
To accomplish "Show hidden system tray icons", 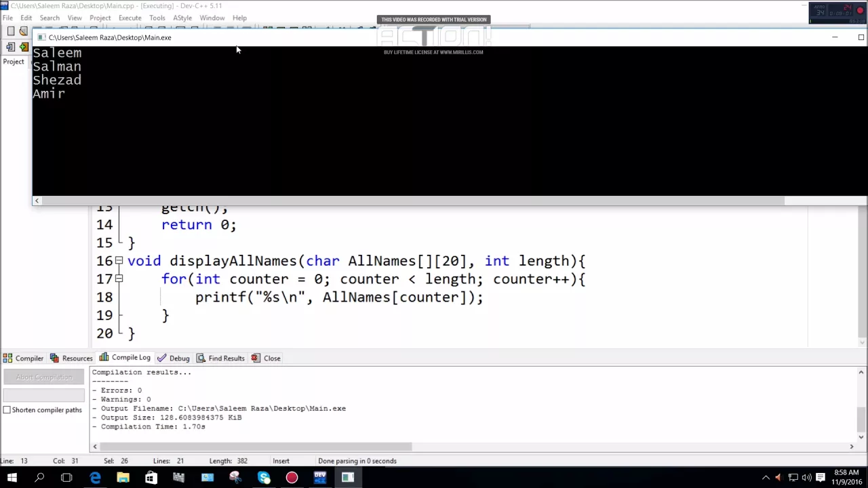I will [766, 478].
